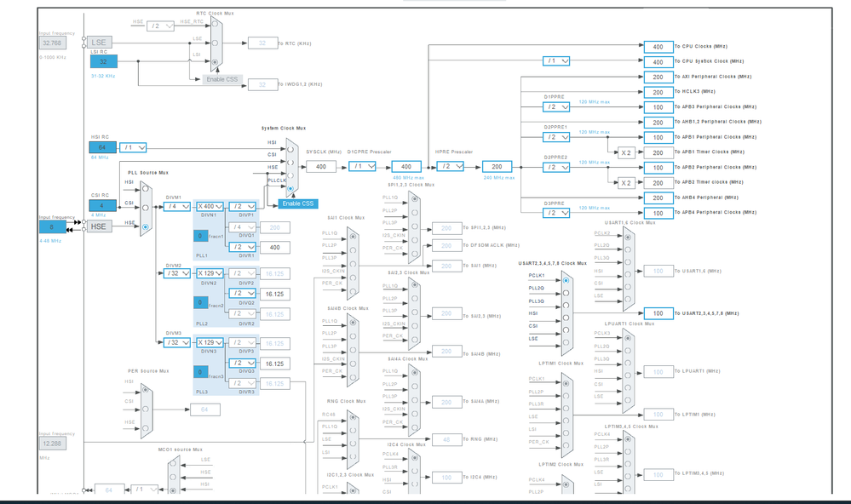Select HSI in System Clock Mux

[x=290, y=149]
